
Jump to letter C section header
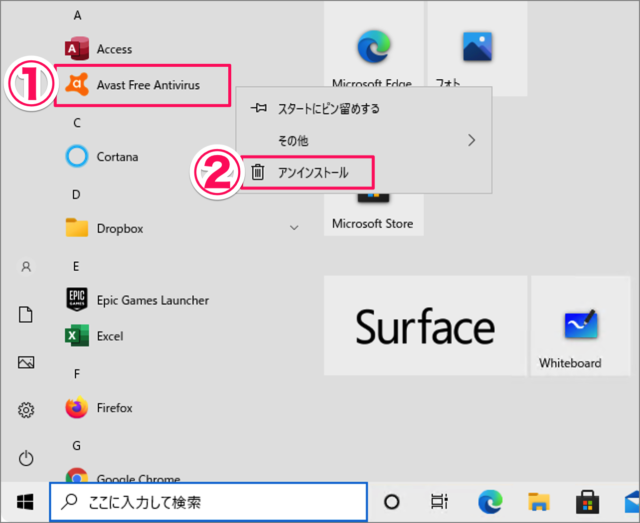click(76, 122)
